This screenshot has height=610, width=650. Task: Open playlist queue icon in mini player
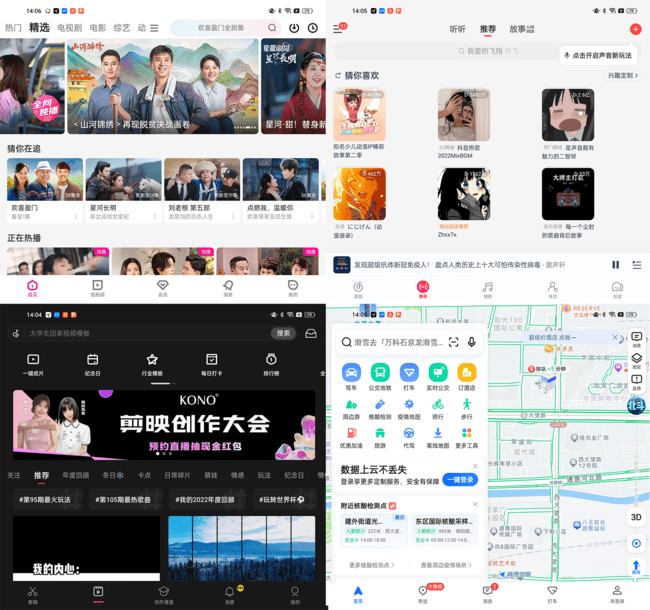(x=637, y=265)
